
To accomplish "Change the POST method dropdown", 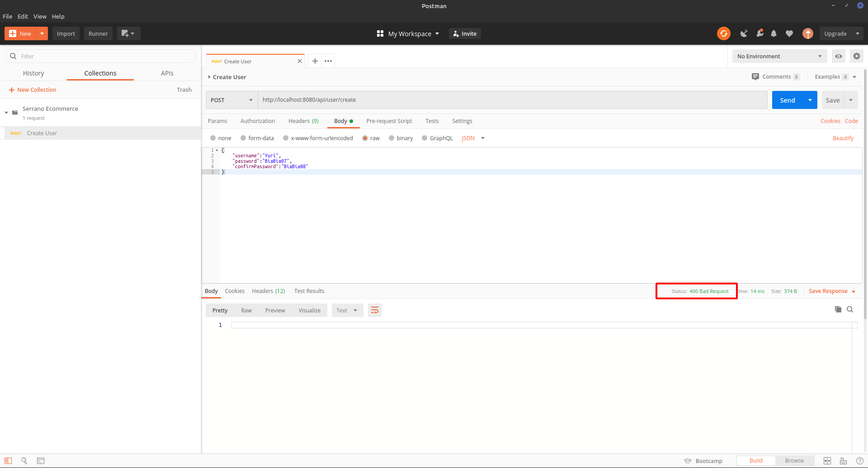I will 232,100.
